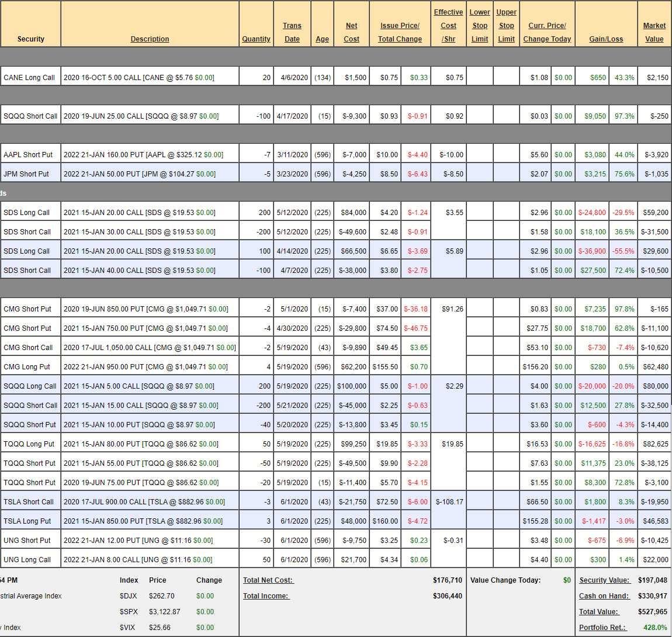Click the $SPX index symbol
672x637 pixels.
(x=129, y=612)
